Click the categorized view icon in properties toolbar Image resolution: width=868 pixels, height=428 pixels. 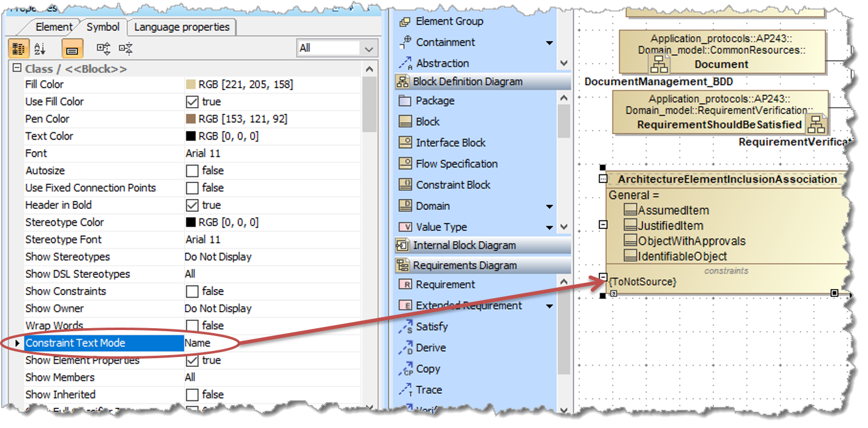pyautogui.click(x=18, y=48)
